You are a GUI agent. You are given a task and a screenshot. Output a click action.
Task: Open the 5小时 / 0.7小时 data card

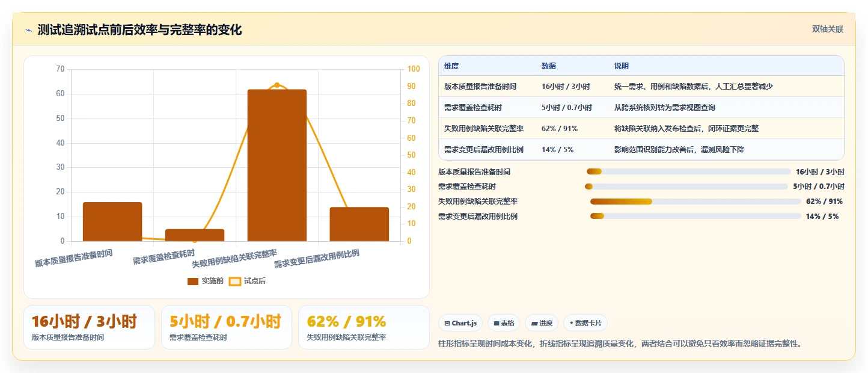227,327
